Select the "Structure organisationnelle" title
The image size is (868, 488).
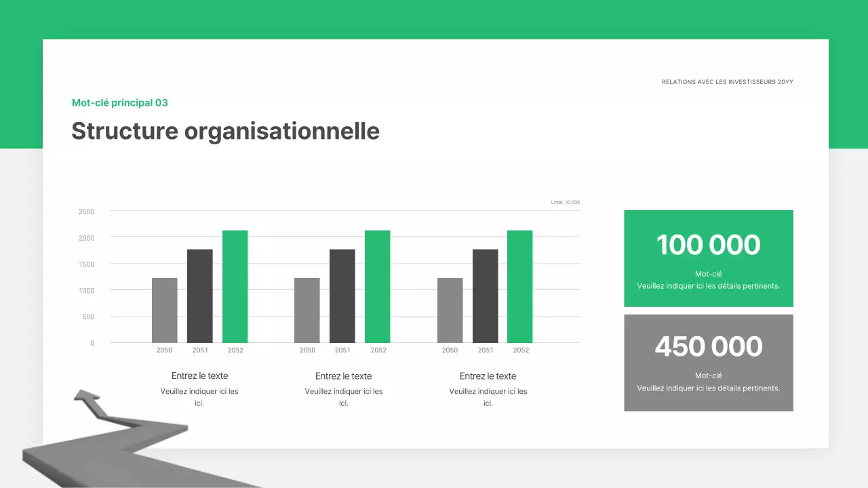(x=225, y=131)
